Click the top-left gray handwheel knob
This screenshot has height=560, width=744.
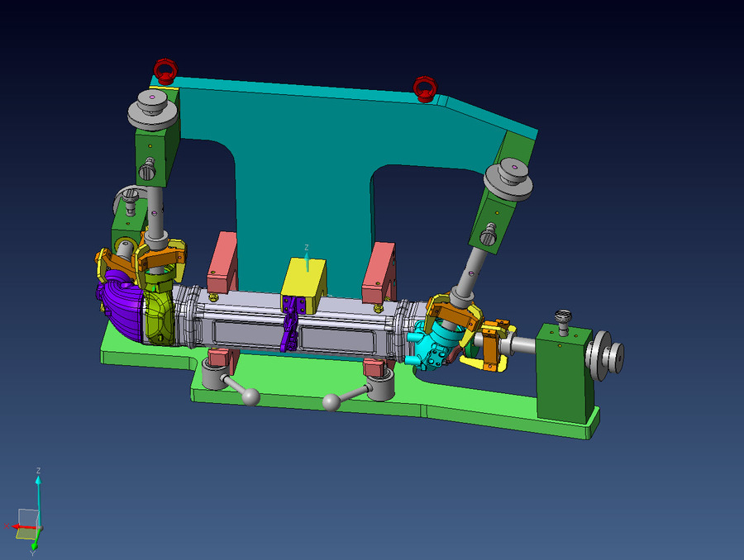(x=154, y=107)
